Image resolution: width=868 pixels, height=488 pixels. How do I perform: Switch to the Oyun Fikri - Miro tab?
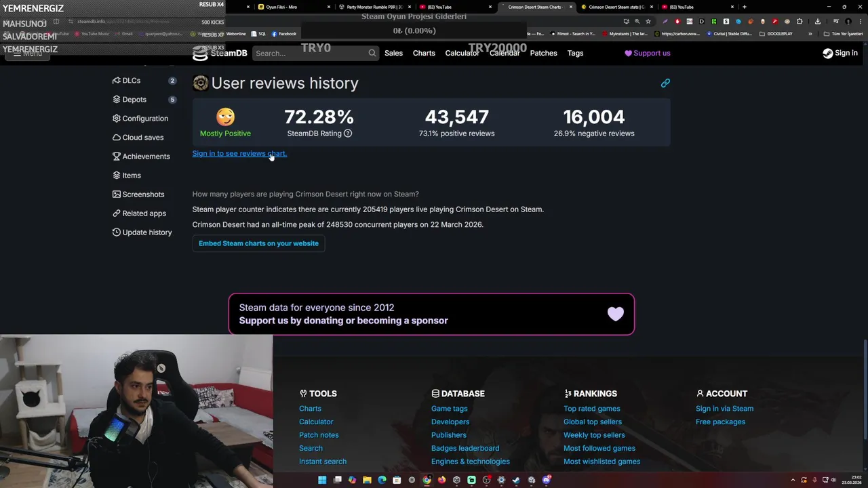294,7
